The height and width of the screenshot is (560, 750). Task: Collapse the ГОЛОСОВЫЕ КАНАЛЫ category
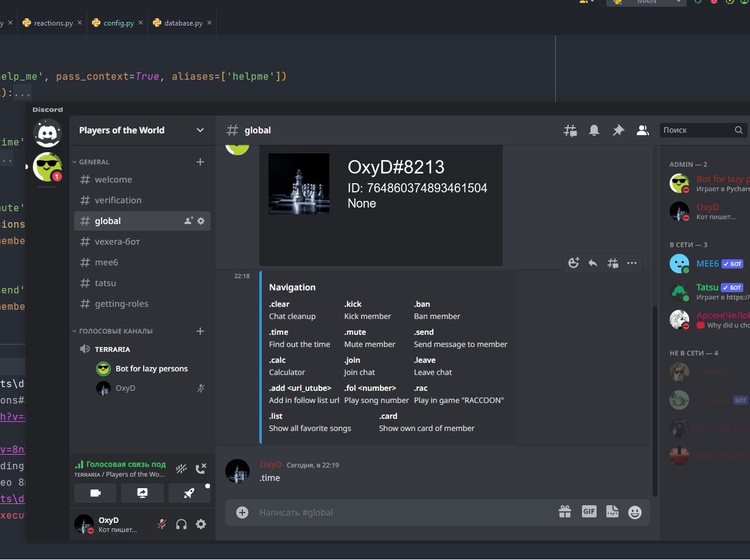click(115, 331)
